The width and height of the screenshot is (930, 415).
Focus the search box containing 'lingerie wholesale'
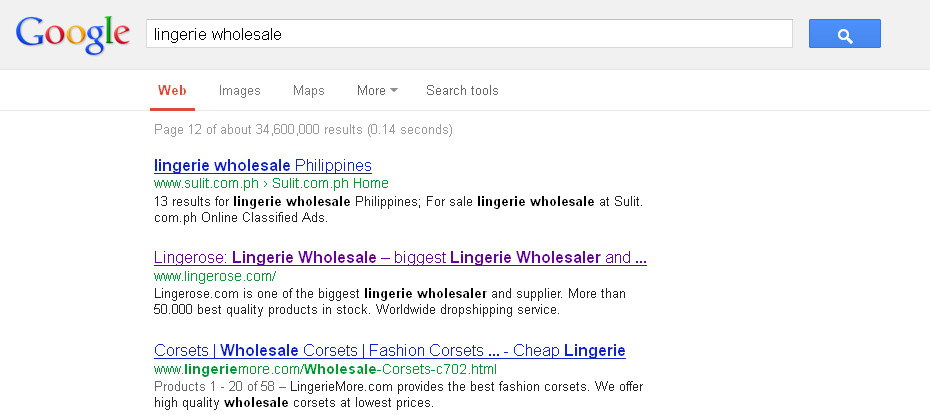point(469,34)
